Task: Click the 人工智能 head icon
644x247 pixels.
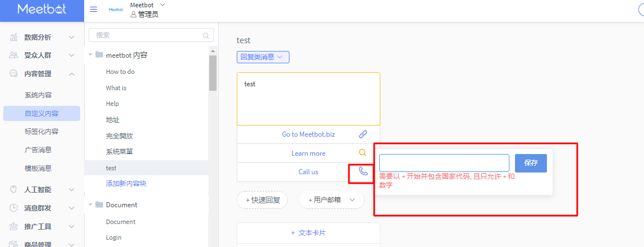Action: (13, 189)
